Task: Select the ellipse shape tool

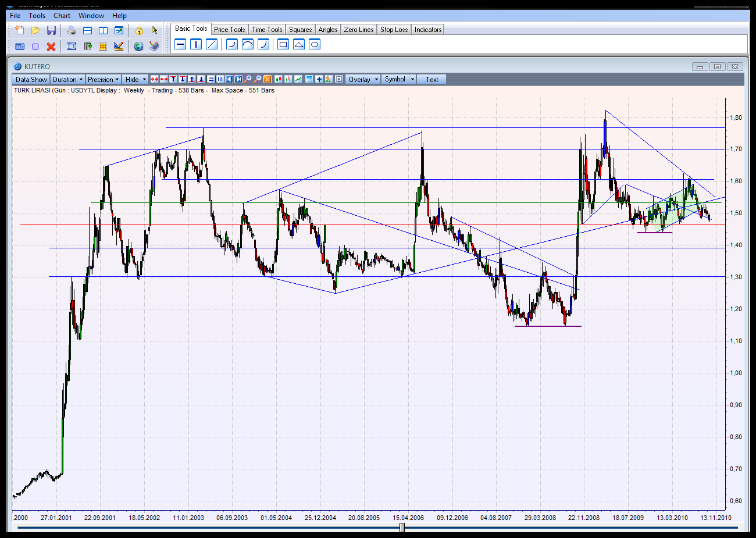Action: coord(315,45)
